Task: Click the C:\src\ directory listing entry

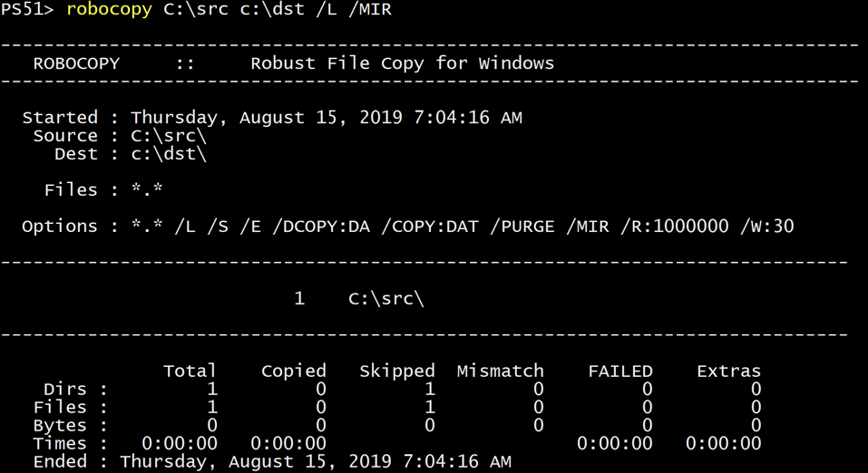Action: 385,299
